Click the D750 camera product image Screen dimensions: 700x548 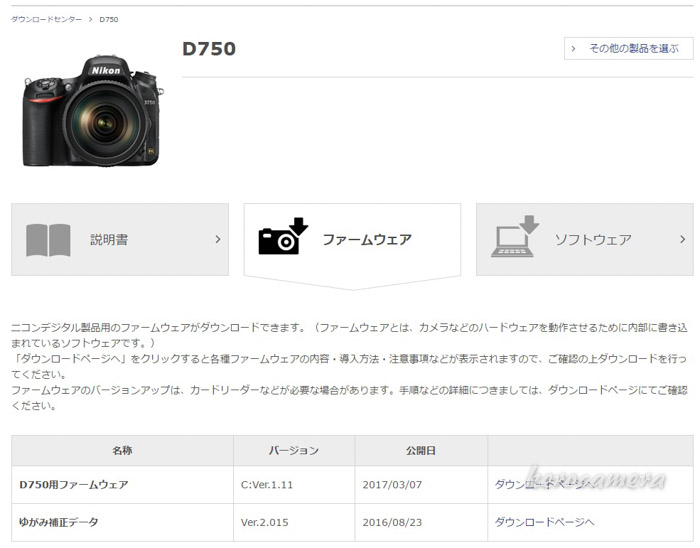coord(93,111)
